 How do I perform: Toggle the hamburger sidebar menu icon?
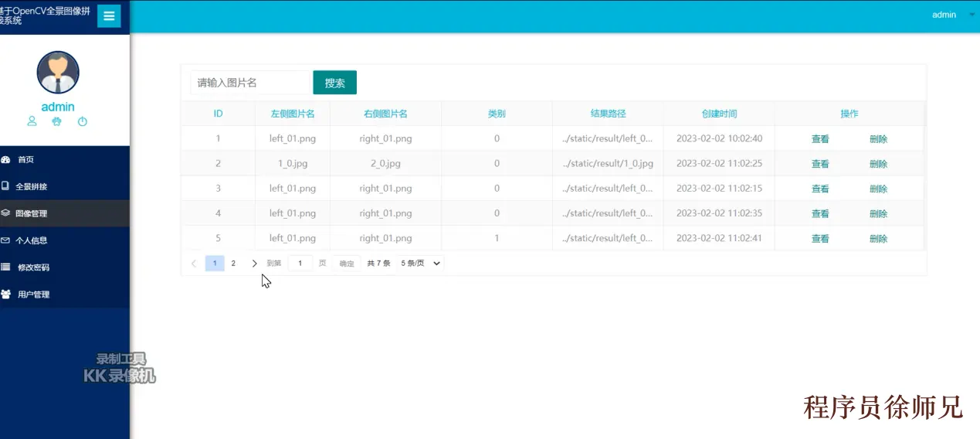(109, 16)
